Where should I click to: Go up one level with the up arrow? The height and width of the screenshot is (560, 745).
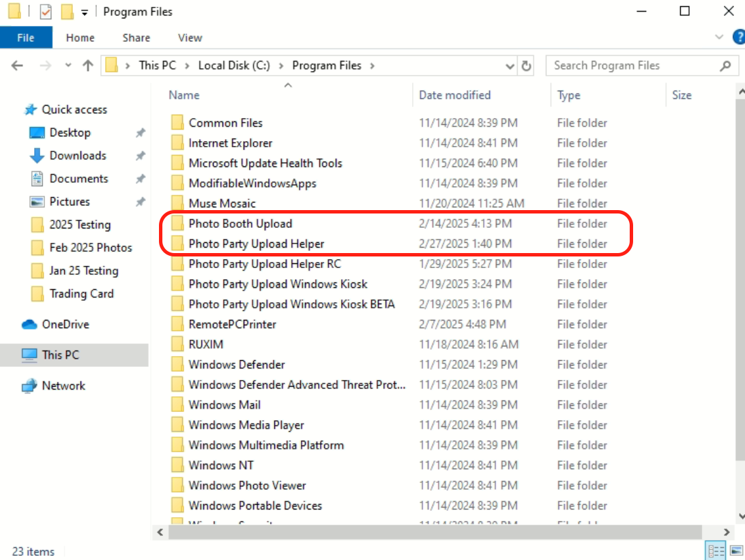[x=88, y=65]
